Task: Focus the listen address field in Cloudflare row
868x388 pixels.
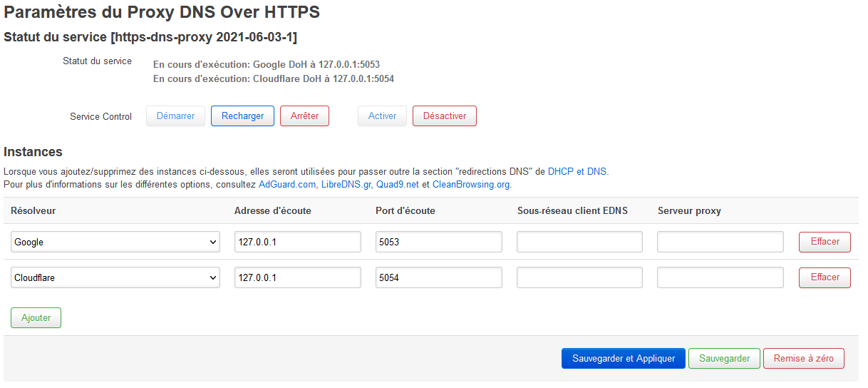Action: [x=298, y=277]
